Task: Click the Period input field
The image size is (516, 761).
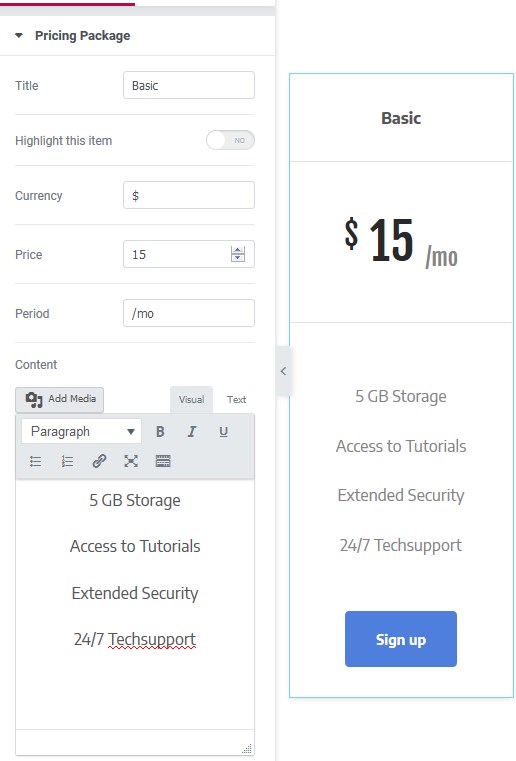Action: pos(189,313)
